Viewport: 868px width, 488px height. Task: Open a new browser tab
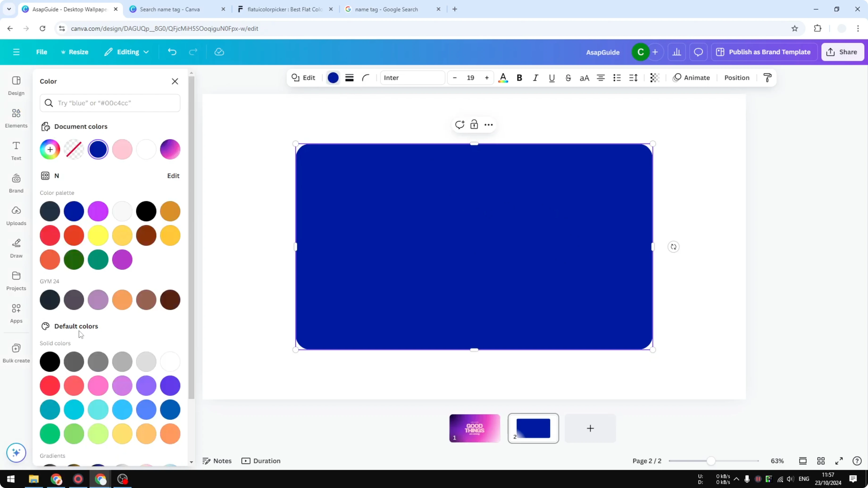pyautogui.click(x=455, y=9)
